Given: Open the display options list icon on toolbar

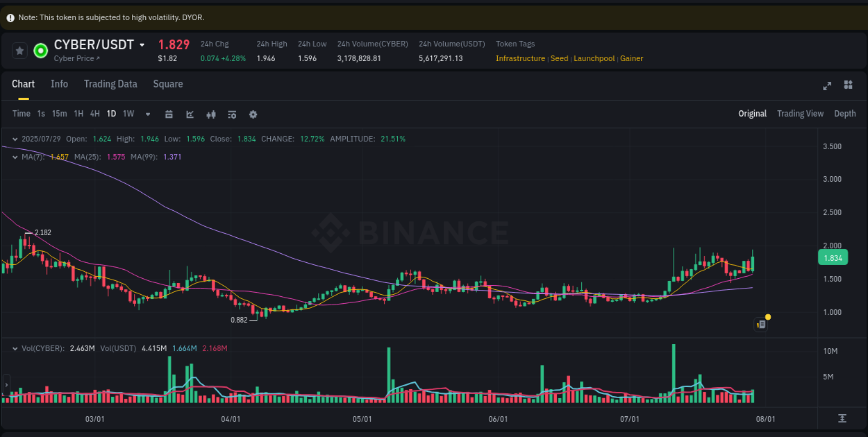Looking at the screenshot, I should coord(232,114).
